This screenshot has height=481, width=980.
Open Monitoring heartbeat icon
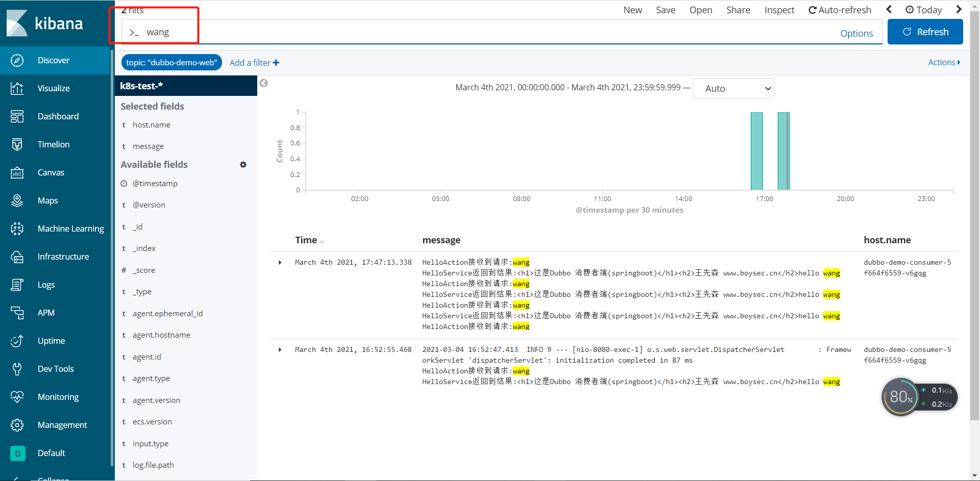[17, 397]
